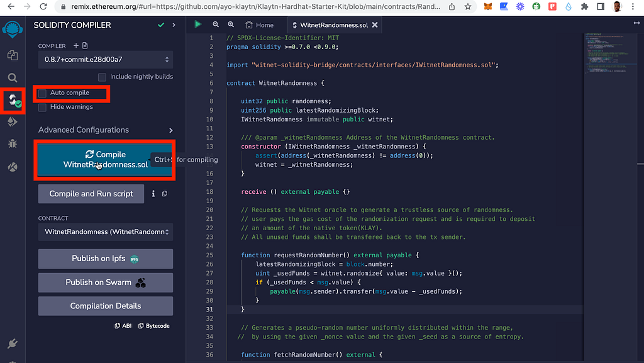Copy Bytecode to clipboard

154,326
